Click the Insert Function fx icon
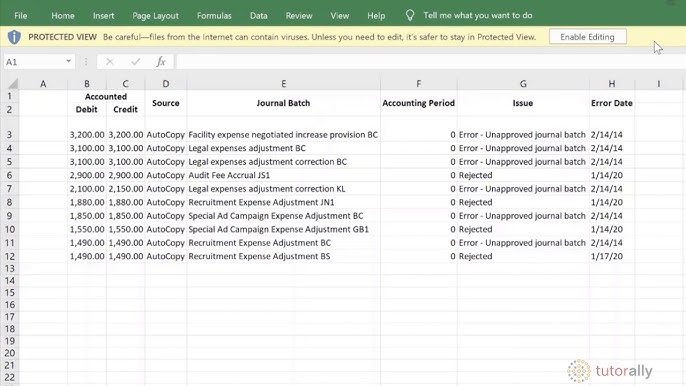This screenshot has height=386, width=686. tap(161, 62)
